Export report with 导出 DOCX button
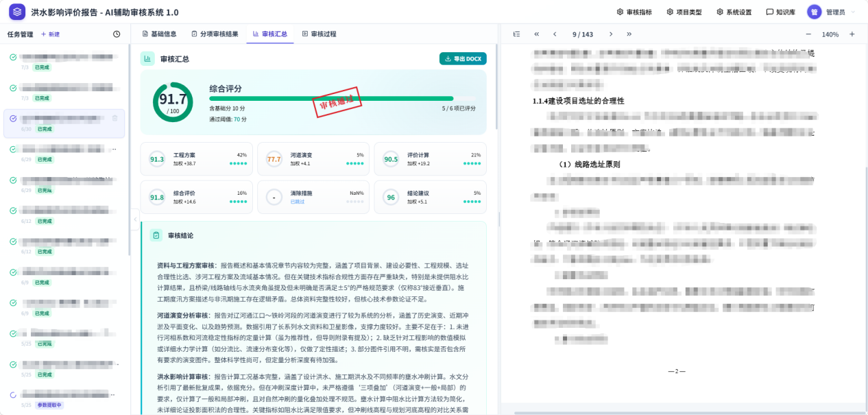 [463, 59]
